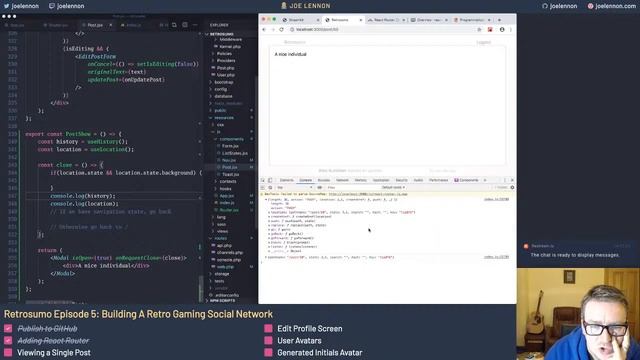Collapse the logged history object in console
640x360 pixels.
coord(266,200)
